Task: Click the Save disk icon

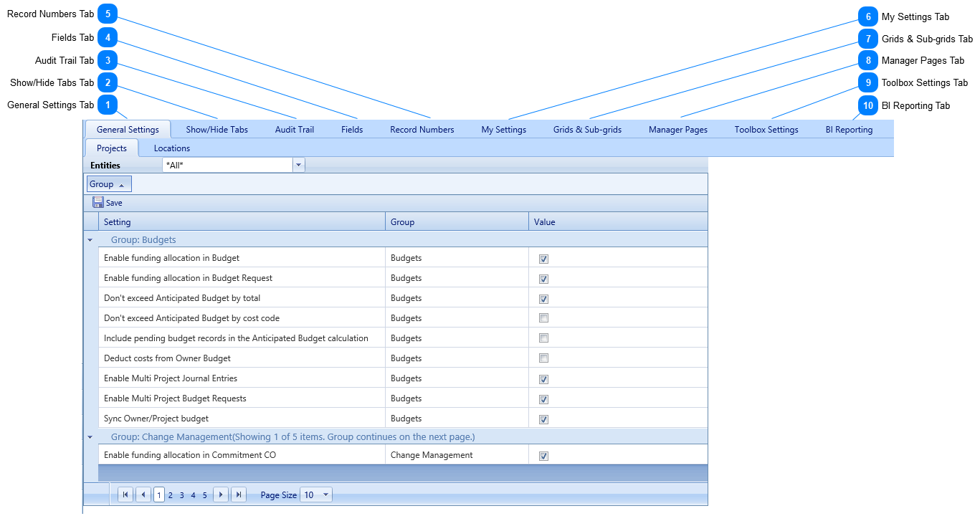Action: coord(98,203)
